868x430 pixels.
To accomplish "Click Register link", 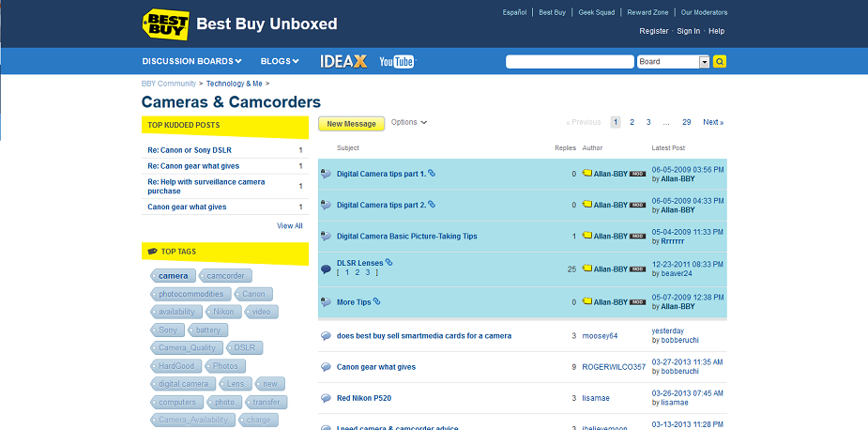I will point(654,31).
